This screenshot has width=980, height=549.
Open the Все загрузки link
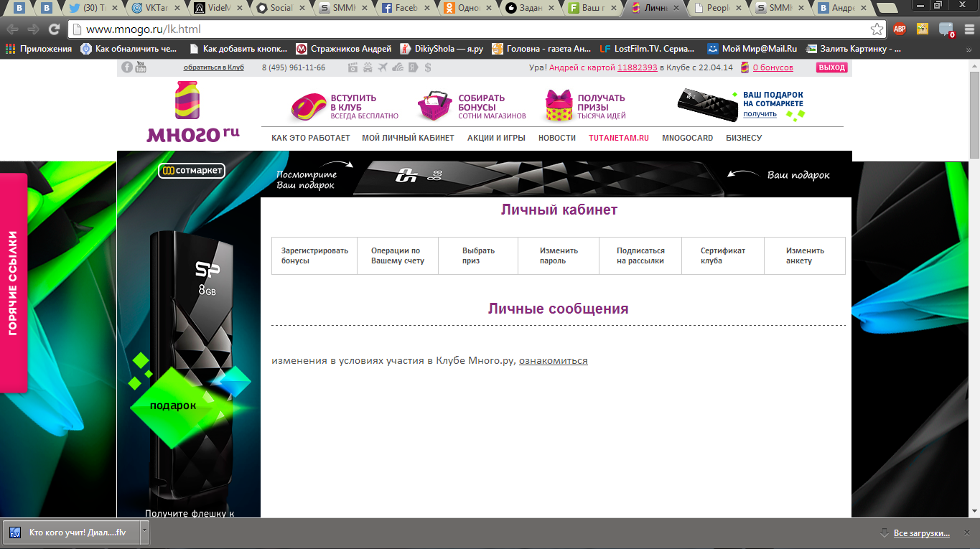[921, 533]
